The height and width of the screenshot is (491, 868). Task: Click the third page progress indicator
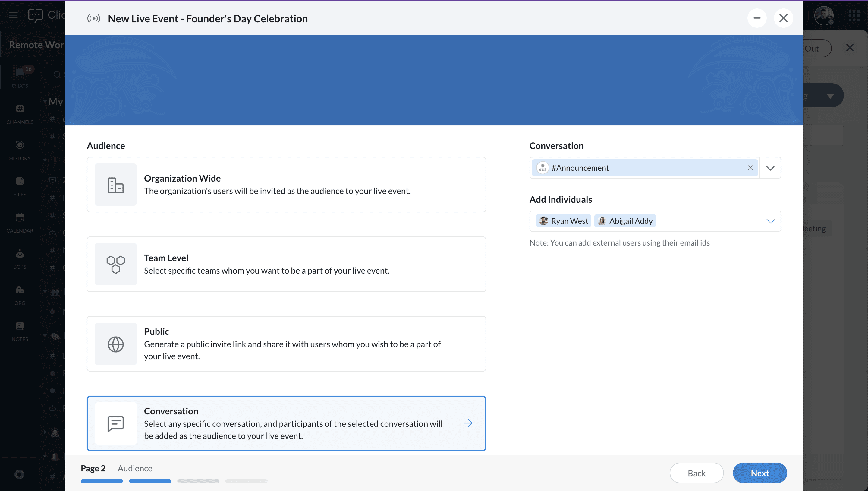point(198,481)
